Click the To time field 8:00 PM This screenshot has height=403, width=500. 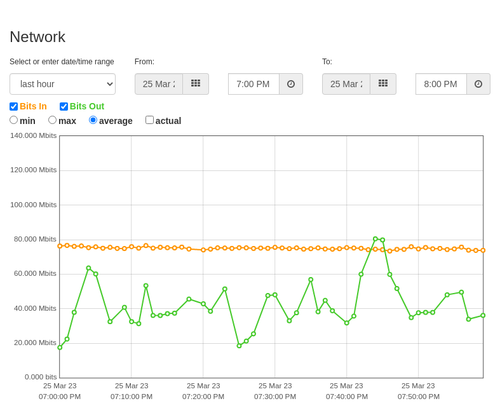click(441, 84)
